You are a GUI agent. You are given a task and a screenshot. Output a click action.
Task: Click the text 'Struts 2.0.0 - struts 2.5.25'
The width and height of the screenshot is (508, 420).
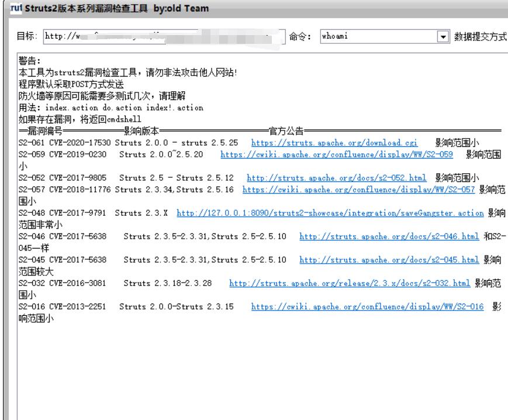(177, 143)
